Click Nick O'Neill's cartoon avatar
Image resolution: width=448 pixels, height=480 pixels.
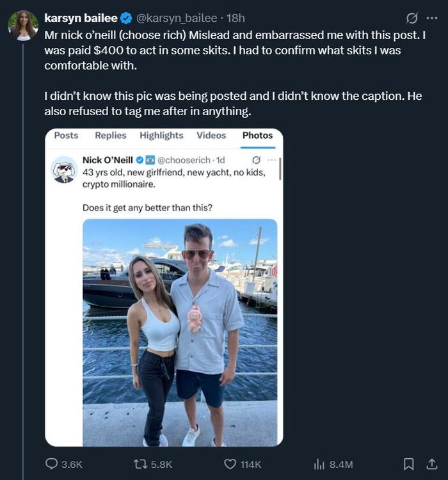[64, 170]
